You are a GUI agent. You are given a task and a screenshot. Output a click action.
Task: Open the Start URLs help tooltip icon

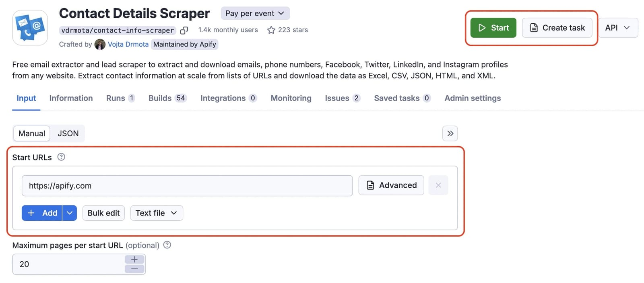[61, 157]
